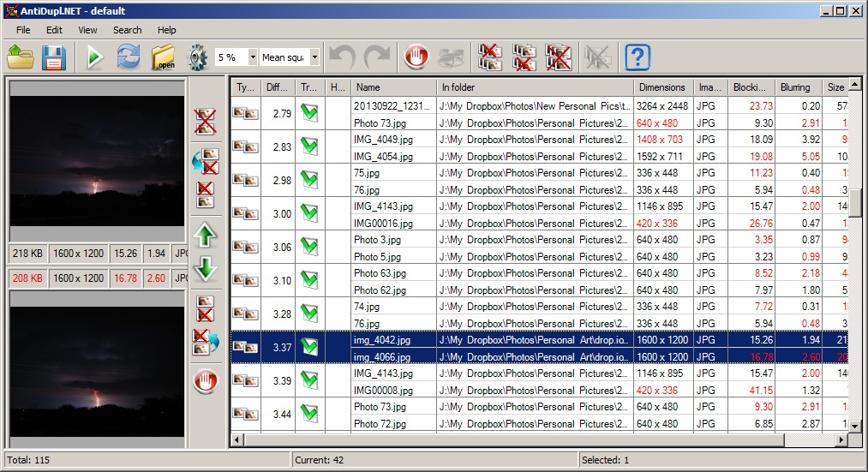Sort by the Name column header
Screen dimensions: 868x472
click(393, 87)
